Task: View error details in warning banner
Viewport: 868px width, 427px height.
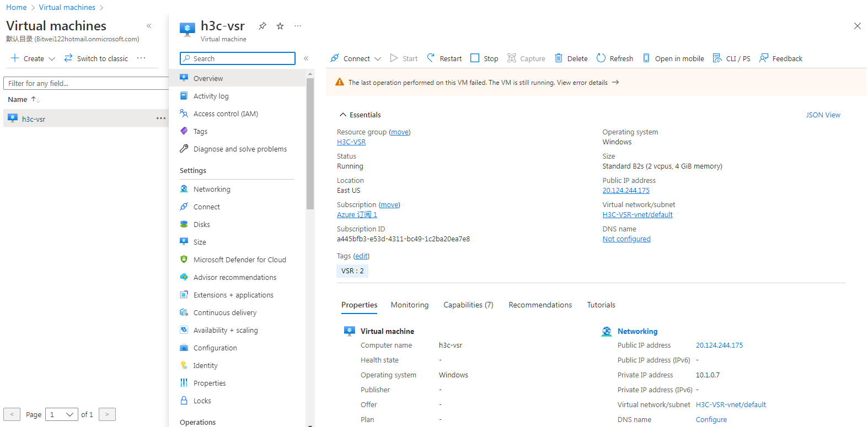Action: pos(588,82)
